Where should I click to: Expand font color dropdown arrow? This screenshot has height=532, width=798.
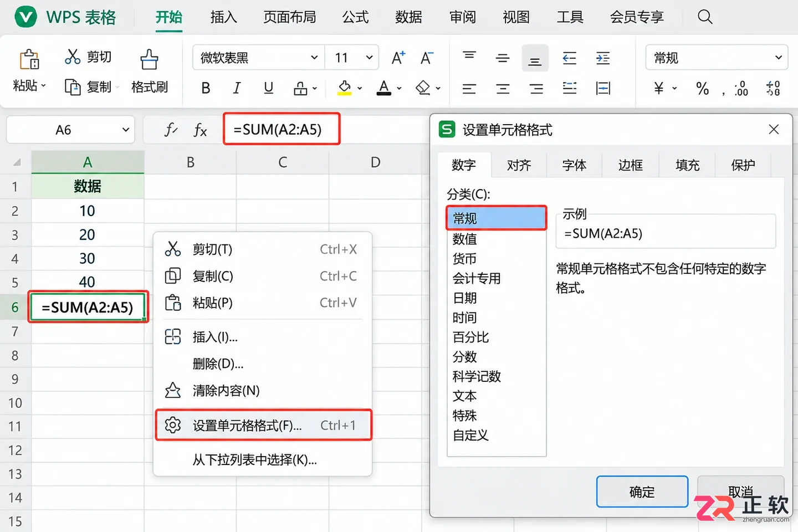coord(399,88)
